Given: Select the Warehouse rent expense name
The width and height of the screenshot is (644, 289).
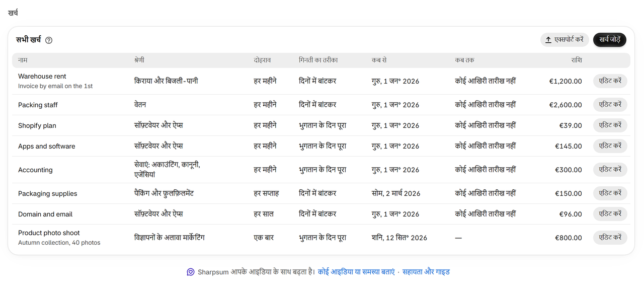Looking at the screenshot, I should [x=42, y=77].
